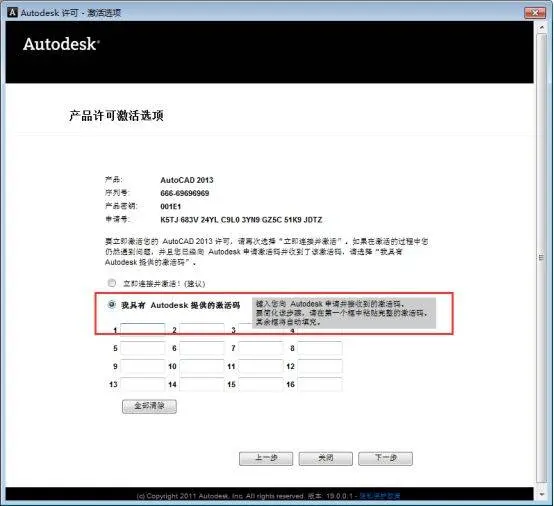Select the '立即连接并激活' radio option
Viewport: 554px width, 506px height.
tap(112, 283)
